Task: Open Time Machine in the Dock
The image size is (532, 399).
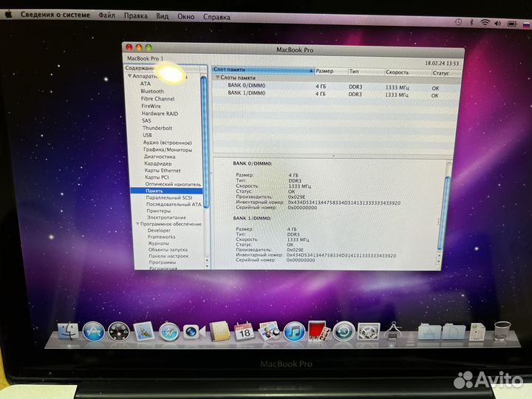Action: click(344, 331)
